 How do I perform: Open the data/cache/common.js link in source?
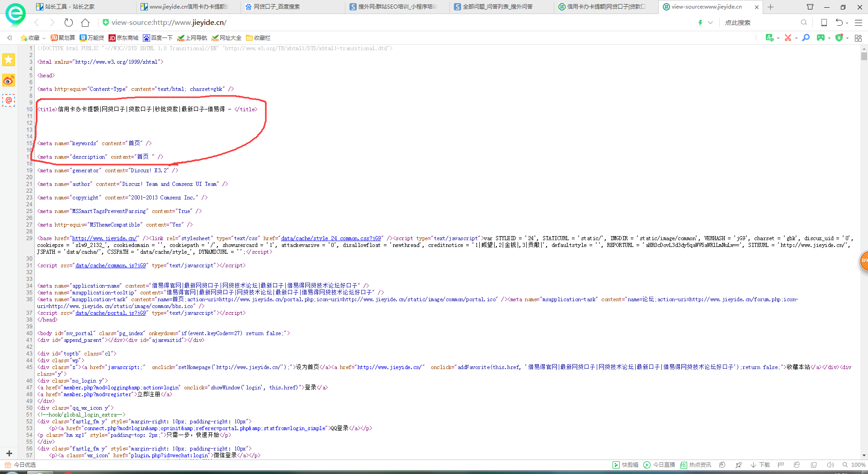tap(110, 265)
